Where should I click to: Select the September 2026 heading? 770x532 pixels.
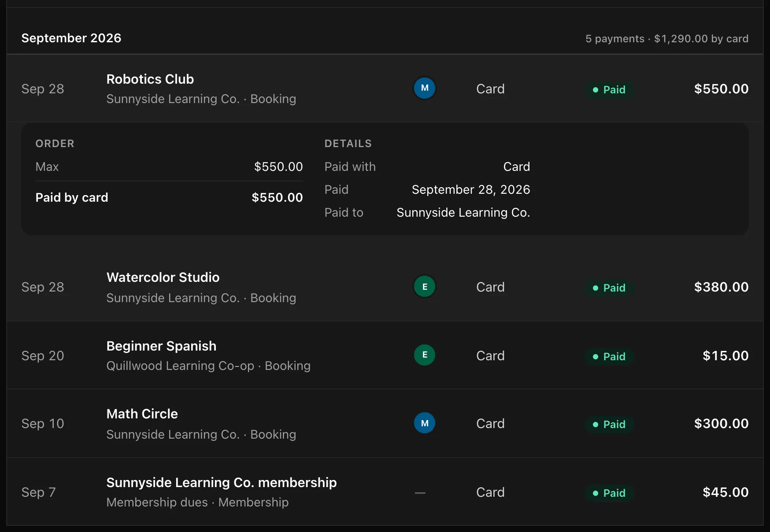point(71,38)
